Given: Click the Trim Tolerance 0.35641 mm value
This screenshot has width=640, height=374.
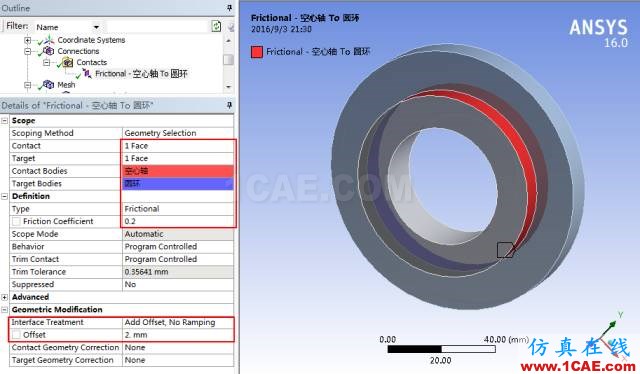Looking at the screenshot, I should pyautogui.click(x=178, y=272).
